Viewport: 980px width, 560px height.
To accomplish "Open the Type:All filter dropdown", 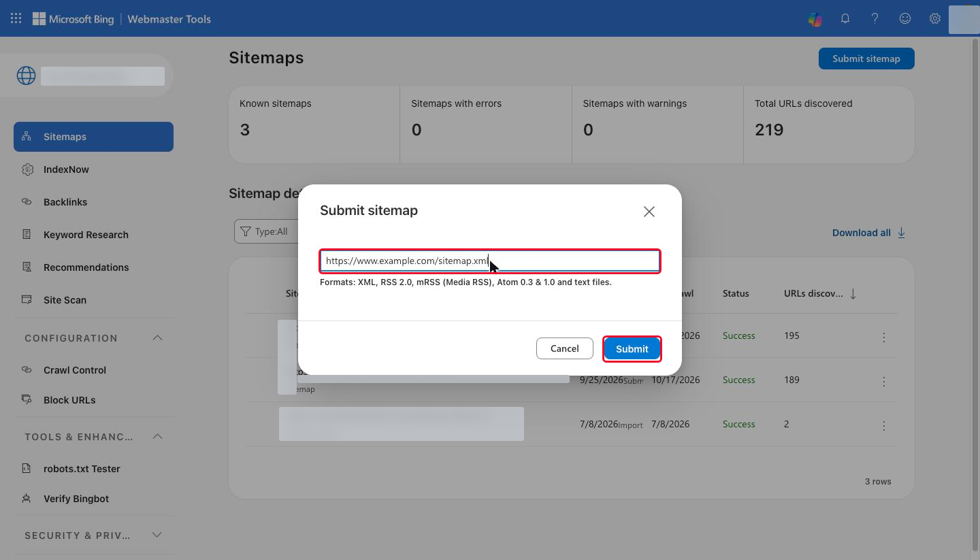I will coord(265,232).
